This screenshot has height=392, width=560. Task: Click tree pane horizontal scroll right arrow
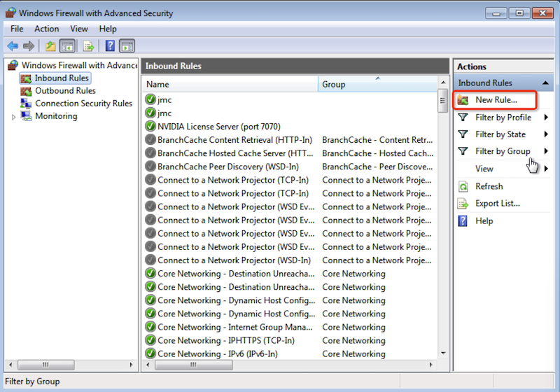tap(131, 365)
